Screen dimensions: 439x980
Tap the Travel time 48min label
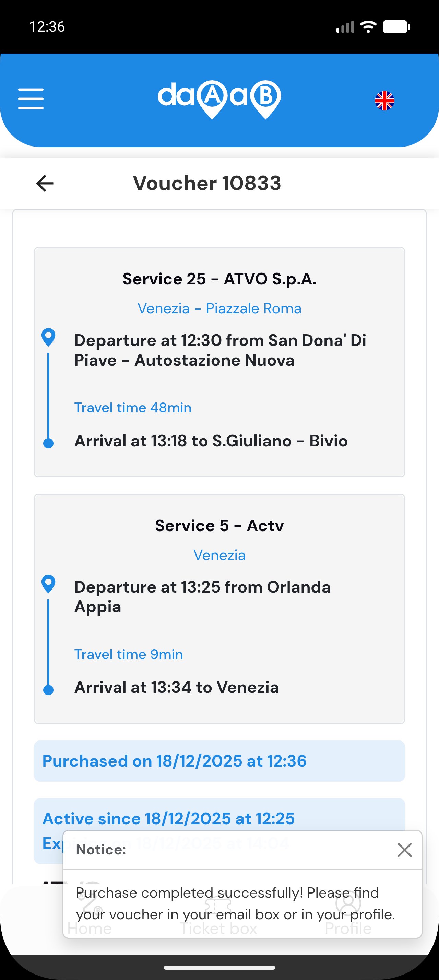click(133, 407)
